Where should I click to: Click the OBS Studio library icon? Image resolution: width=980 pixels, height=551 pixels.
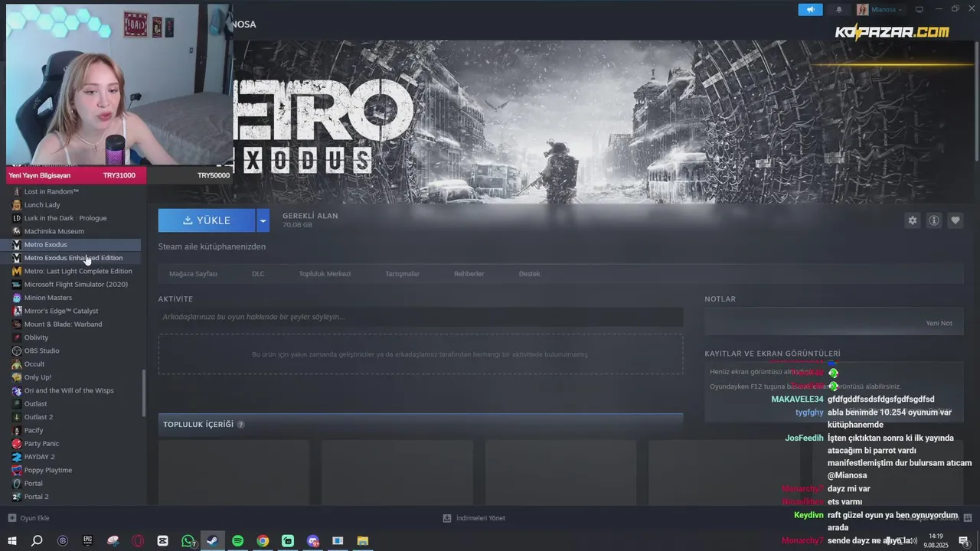pos(17,350)
